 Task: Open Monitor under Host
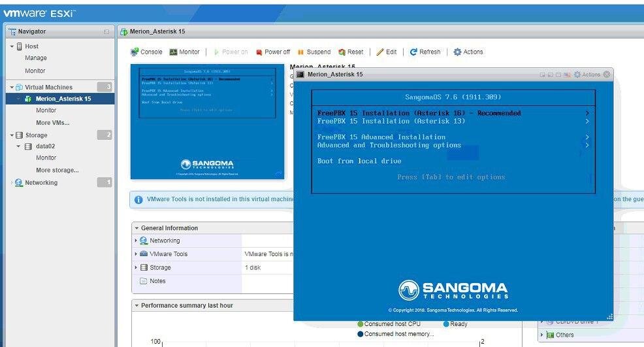35,71
